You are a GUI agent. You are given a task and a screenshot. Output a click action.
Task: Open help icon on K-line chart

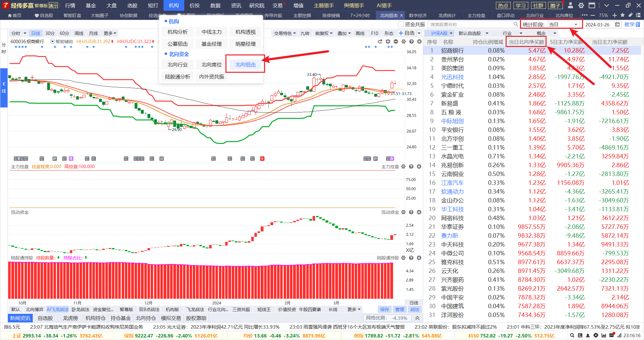click(412, 42)
